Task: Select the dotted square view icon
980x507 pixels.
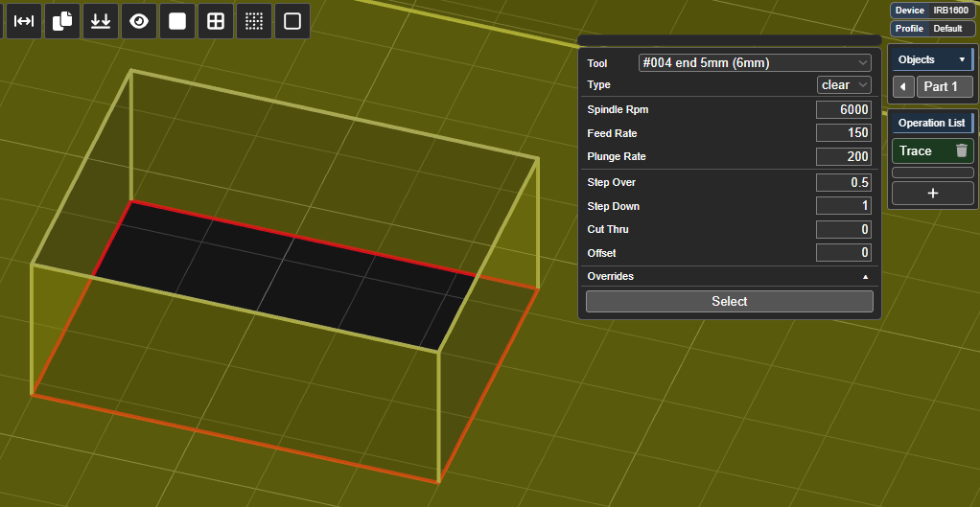Action: pos(254,21)
